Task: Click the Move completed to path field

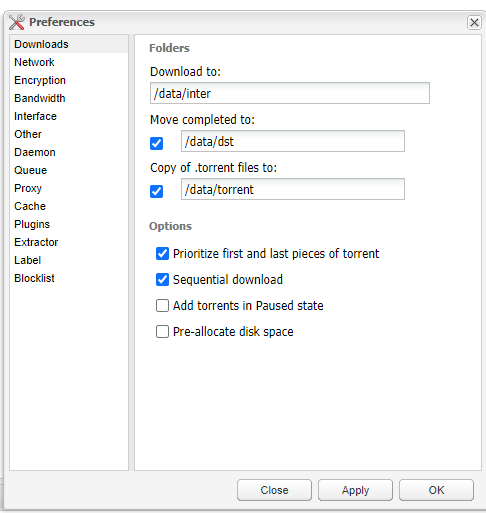Action: click(293, 141)
